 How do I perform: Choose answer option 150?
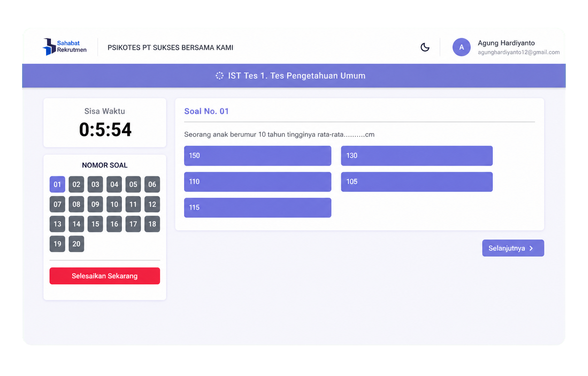[x=258, y=156]
